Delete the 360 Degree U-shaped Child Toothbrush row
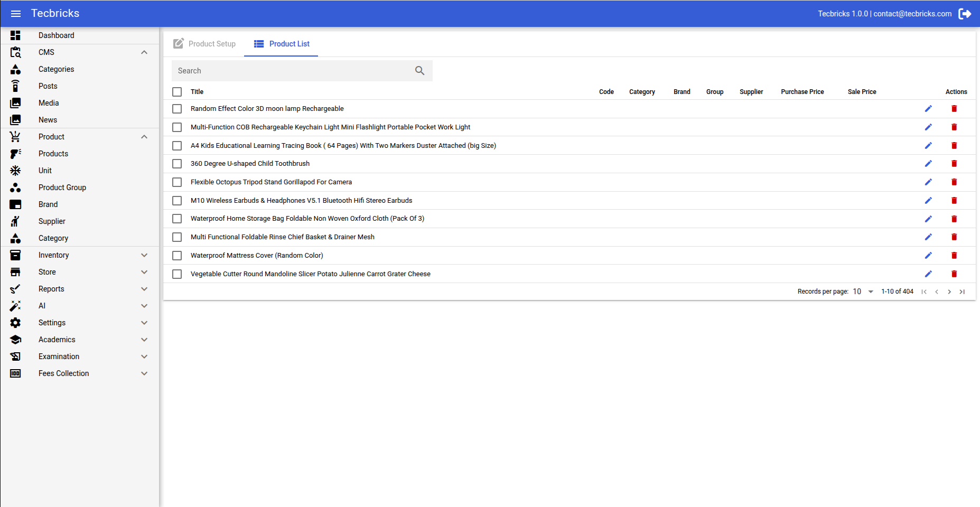 [x=954, y=164]
